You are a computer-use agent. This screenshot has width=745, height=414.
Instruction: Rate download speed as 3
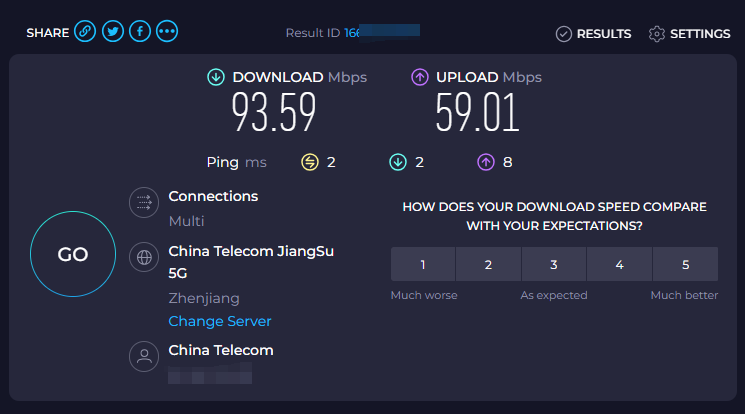(553, 265)
